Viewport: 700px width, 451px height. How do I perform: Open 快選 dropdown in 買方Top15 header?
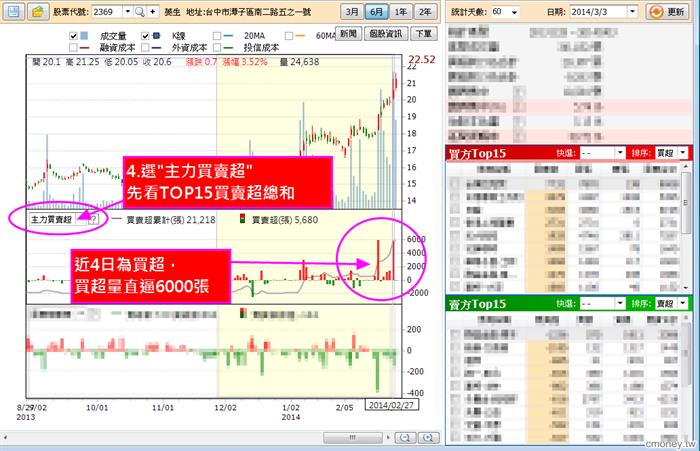(x=620, y=153)
